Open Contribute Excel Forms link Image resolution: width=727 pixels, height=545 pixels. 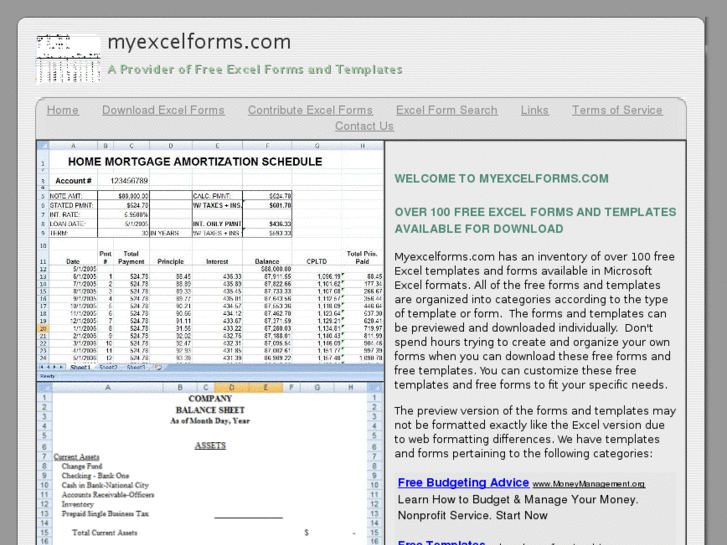click(310, 110)
